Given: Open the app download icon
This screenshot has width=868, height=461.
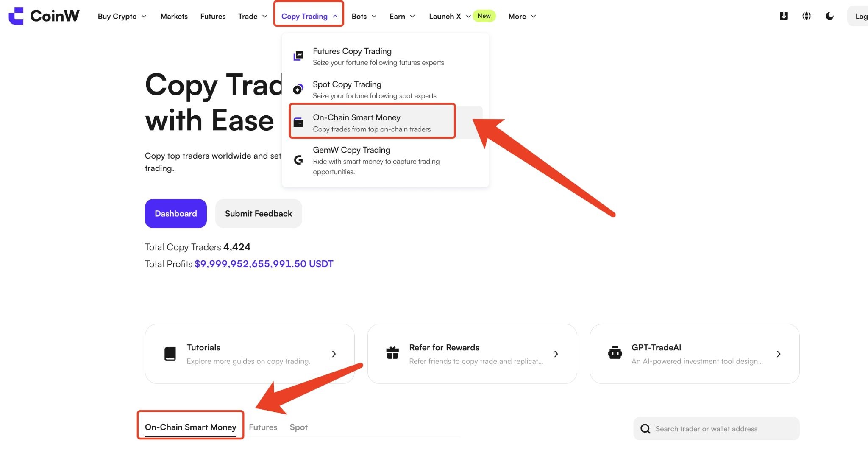Looking at the screenshot, I should tap(784, 16).
